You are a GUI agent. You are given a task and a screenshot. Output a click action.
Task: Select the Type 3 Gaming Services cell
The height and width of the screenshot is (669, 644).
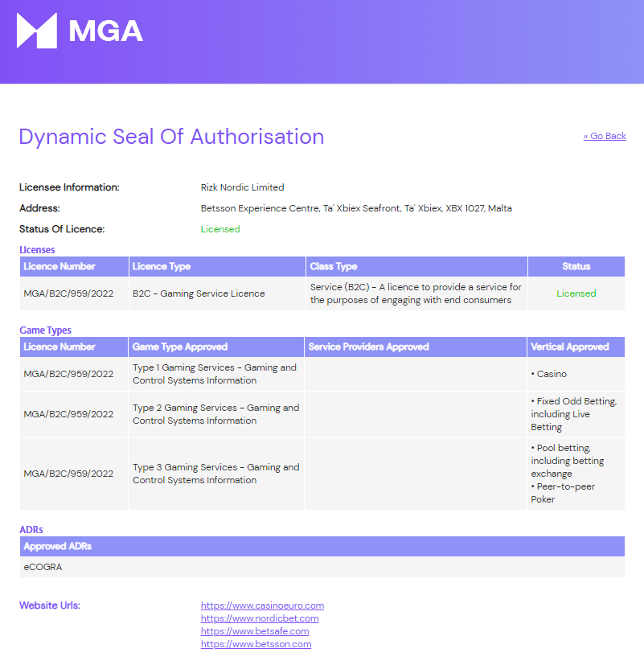coord(215,474)
